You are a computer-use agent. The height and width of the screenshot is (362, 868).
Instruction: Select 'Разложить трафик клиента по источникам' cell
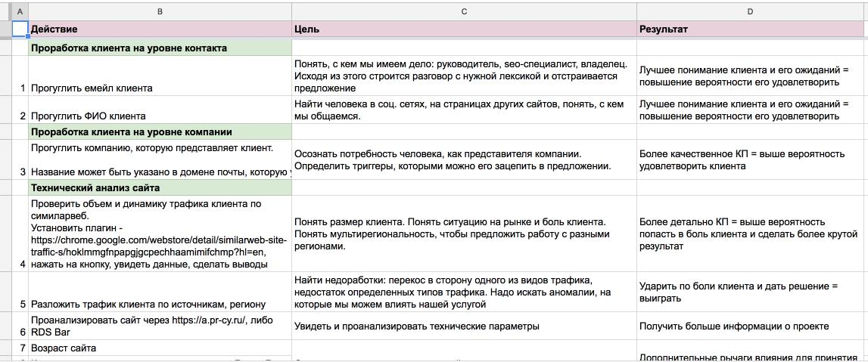[160, 305]
